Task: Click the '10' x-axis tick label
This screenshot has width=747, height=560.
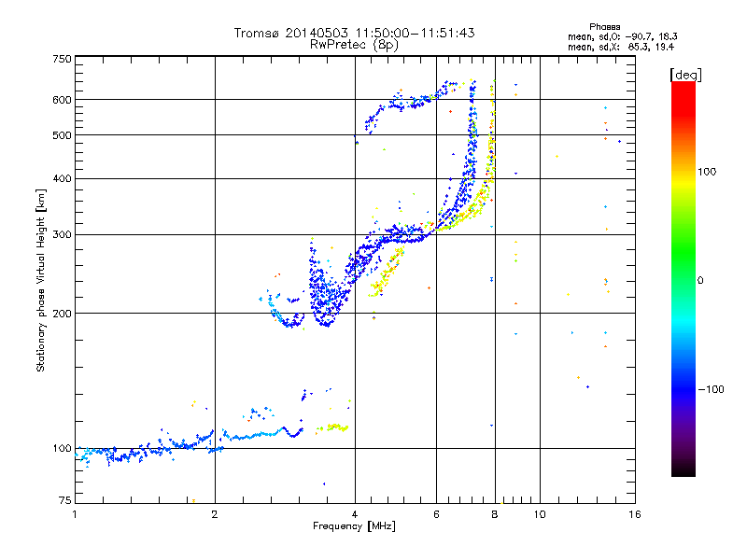Action: coord(540,514)
